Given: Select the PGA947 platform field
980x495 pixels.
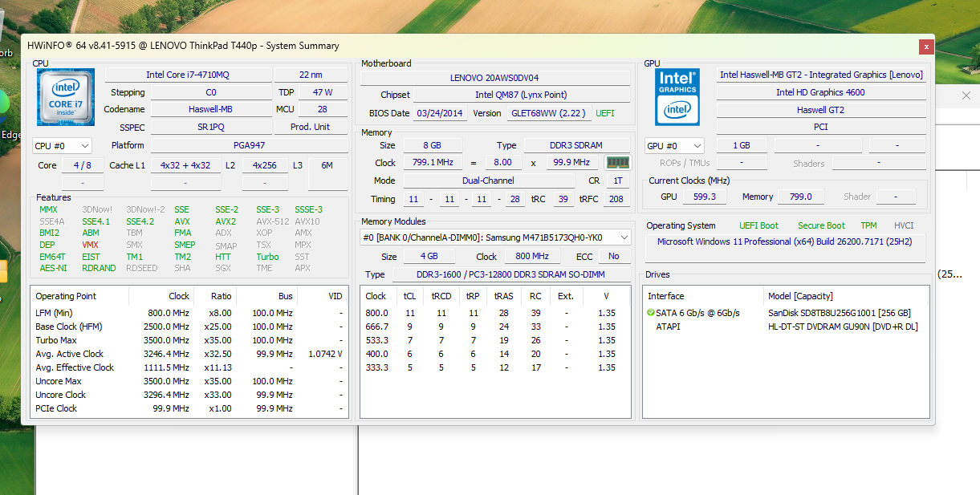Looking at the screenshot, I should pyautogui.click(x=249, y=145).
